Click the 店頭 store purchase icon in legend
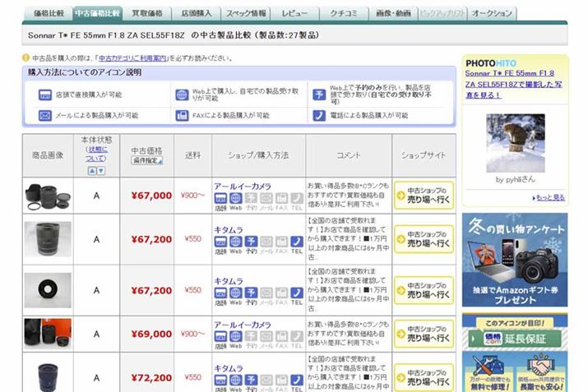The width and height of the screenshot is (588, 392). [44, 95]
